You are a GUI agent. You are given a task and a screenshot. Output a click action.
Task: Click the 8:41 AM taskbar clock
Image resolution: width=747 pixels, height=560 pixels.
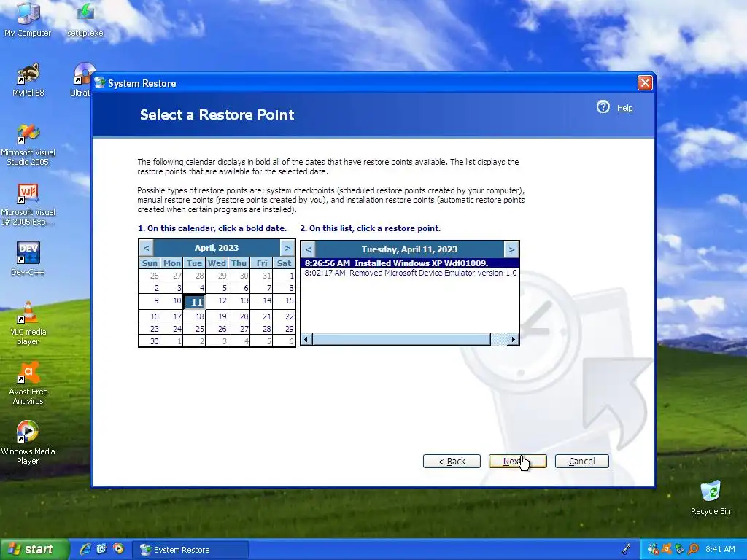coord(720,549)
